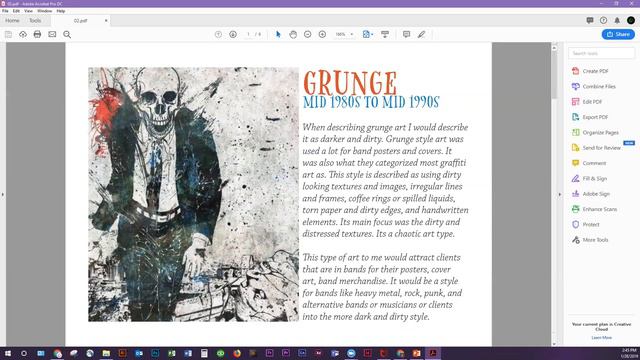The image size is (640, 360).
Task: Switch to the Home tab
Action: coord(12,20)
